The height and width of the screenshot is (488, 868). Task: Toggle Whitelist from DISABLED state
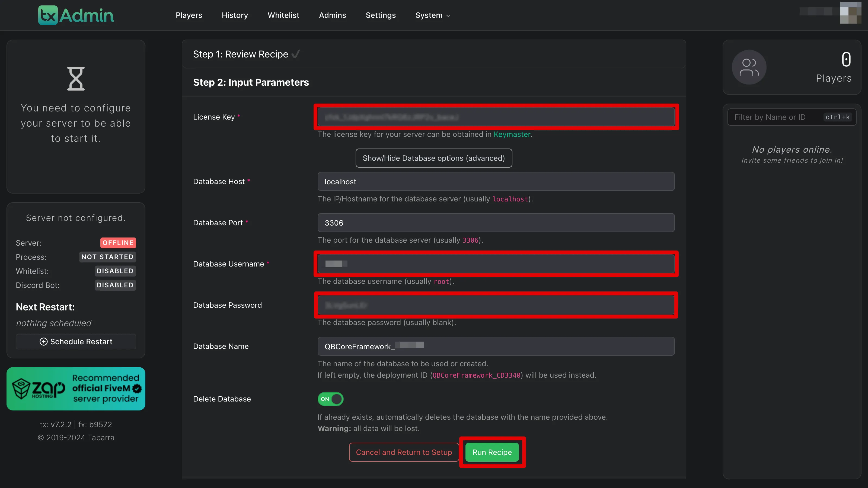coord(115,271)
